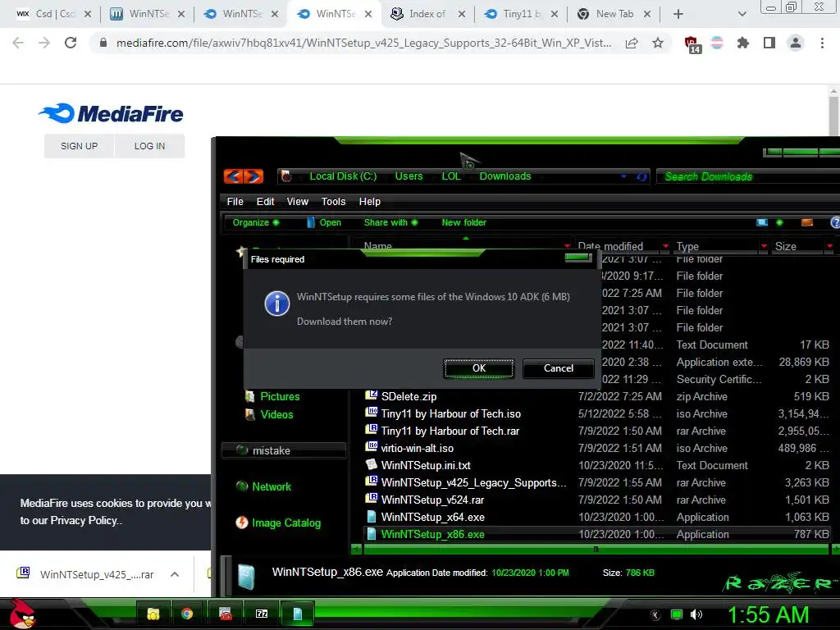Open the Tools menu in Explorer
Image resolution: width=840 pixels, height=630 pixels.
point(333,202)
